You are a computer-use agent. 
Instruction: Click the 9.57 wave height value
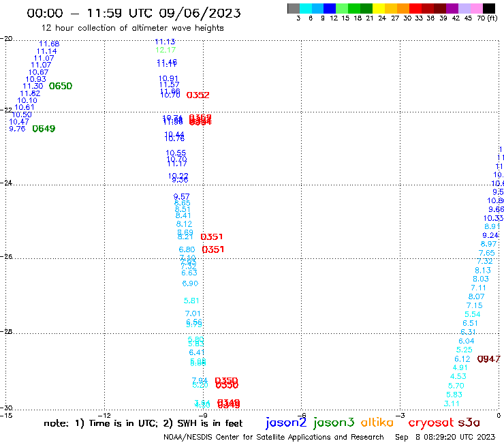coord(182,196)
